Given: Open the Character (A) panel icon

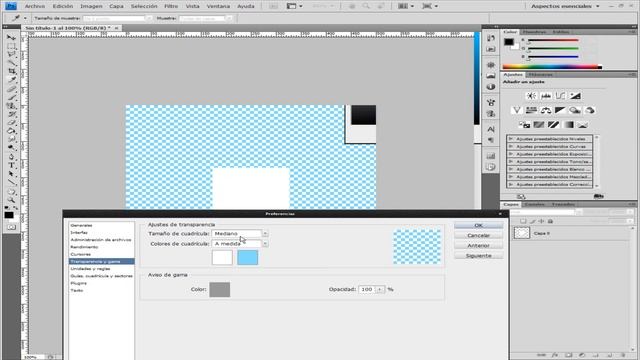Looking at the screenshot, I should click(x=491, y=129).
